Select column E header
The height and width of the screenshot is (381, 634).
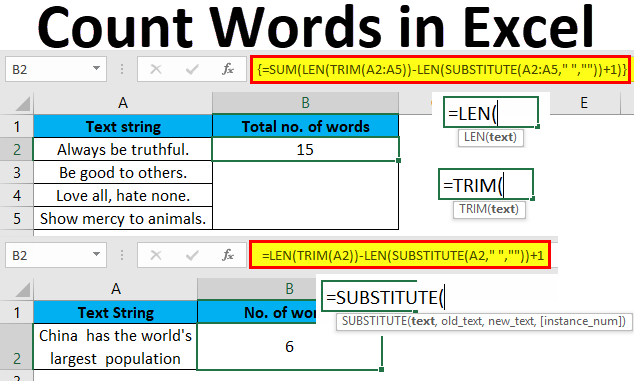point(584,103)
